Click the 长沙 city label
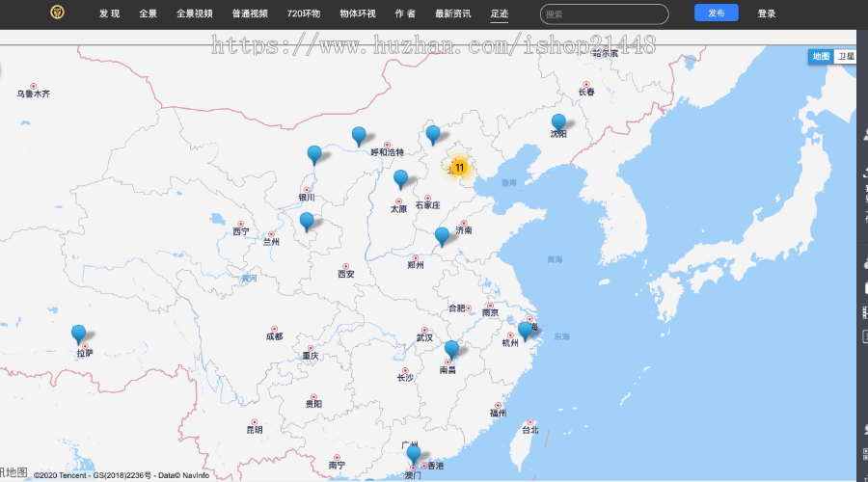 pos(405,378)
